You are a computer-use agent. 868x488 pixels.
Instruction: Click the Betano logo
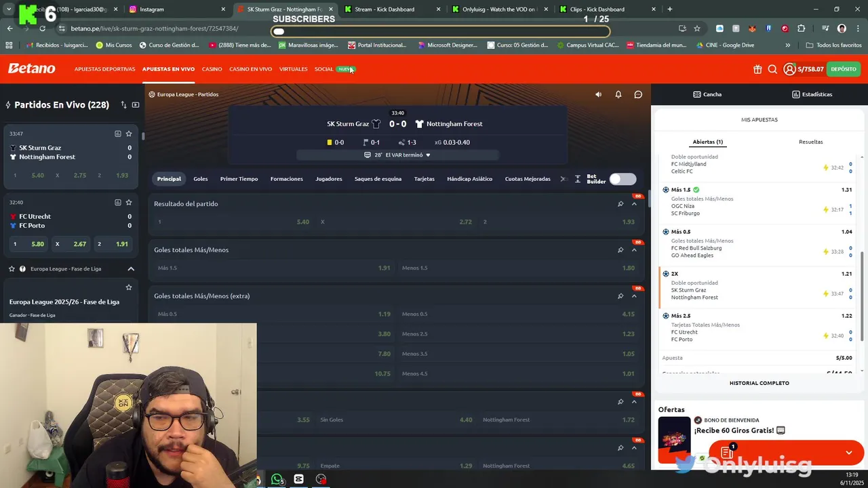click(31, 68)
